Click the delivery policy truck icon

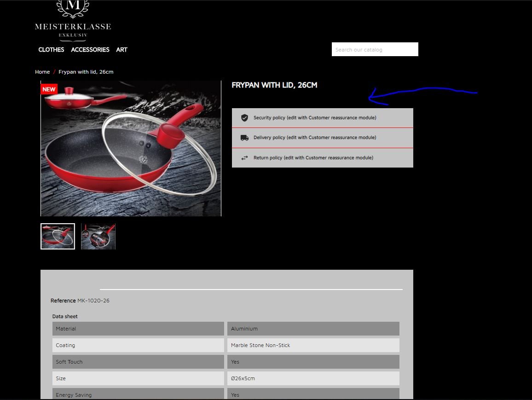245,138
